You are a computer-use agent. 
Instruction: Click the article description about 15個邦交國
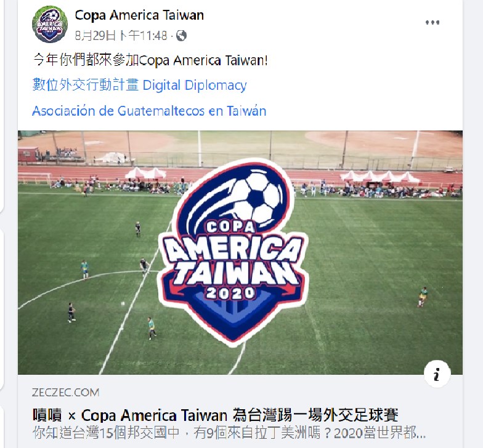tap(229, 433)
